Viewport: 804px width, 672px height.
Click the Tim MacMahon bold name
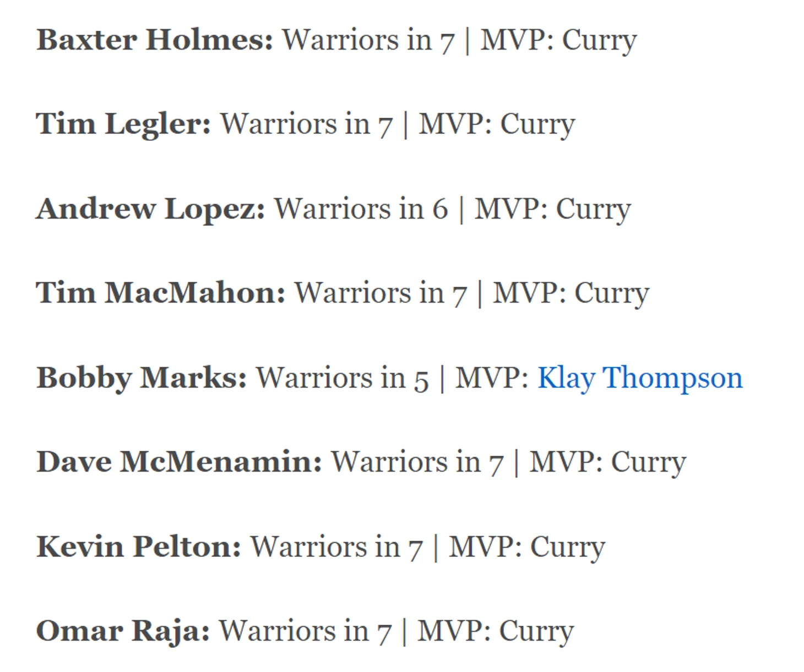160,293
